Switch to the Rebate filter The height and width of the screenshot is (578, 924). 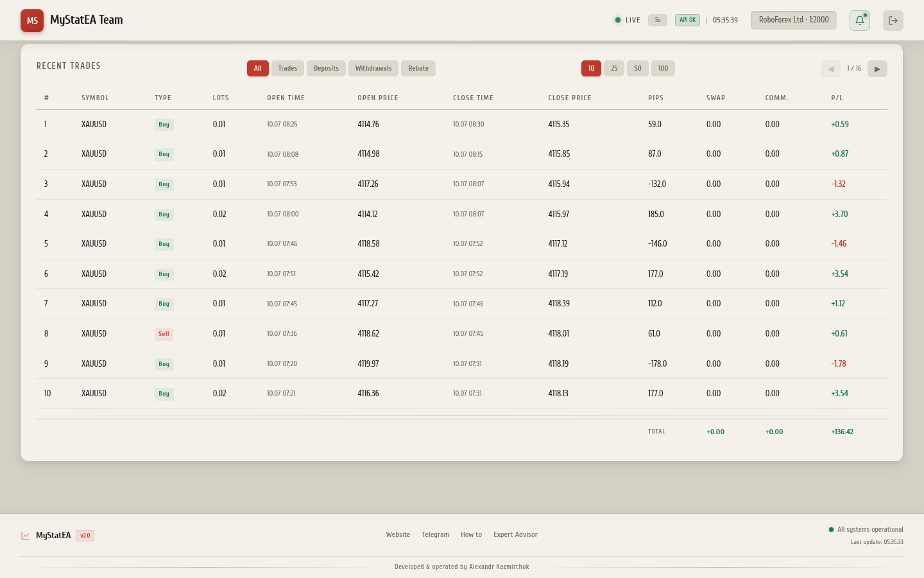(418, 69)
